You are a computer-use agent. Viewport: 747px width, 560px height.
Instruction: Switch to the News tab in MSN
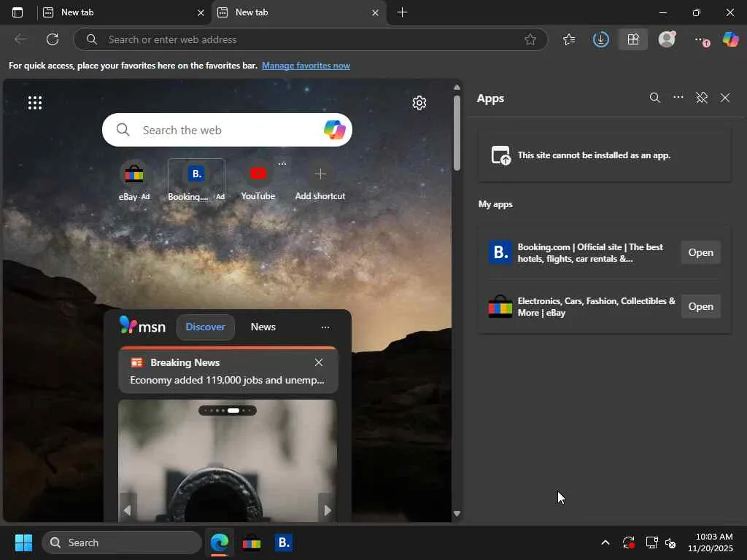click(263, 327)
